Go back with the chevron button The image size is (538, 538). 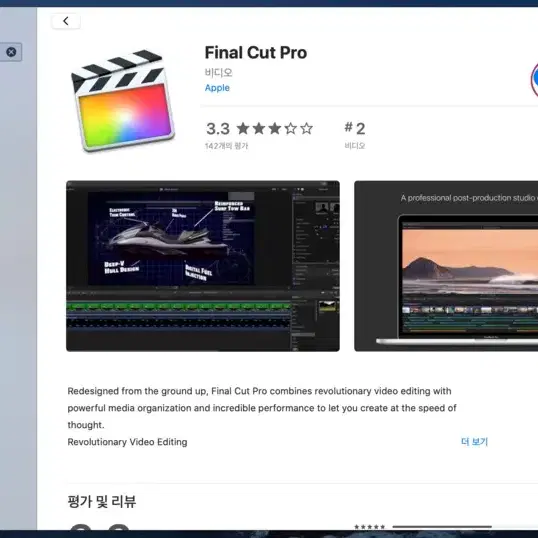pyautogui.click(x=66, y=21)
